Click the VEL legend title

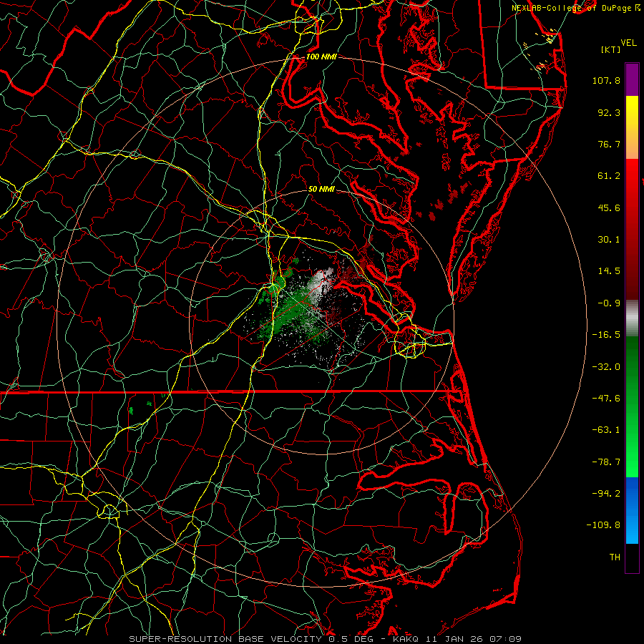click(x=628, y=43)
